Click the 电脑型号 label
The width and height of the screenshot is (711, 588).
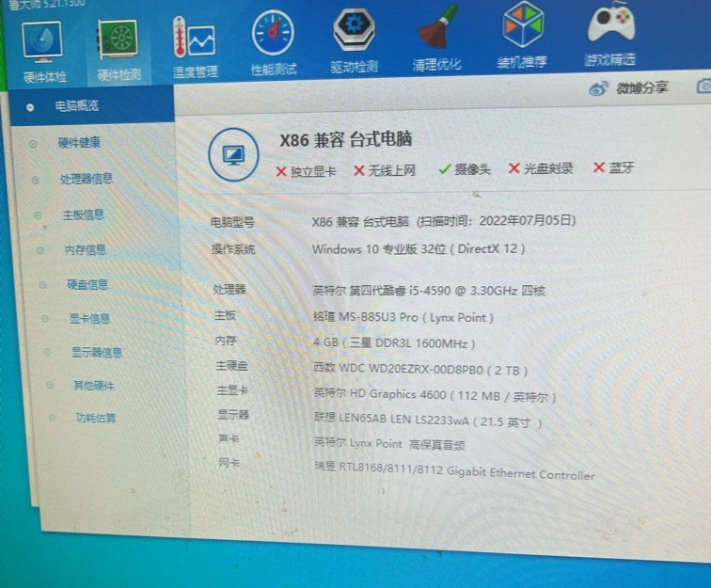coord(232,222)
